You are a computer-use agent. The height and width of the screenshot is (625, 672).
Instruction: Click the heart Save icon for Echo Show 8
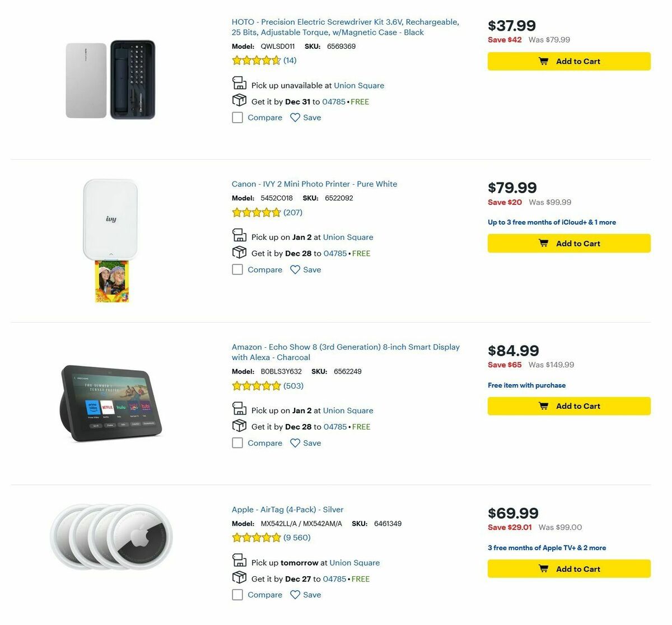coord(295,442)
